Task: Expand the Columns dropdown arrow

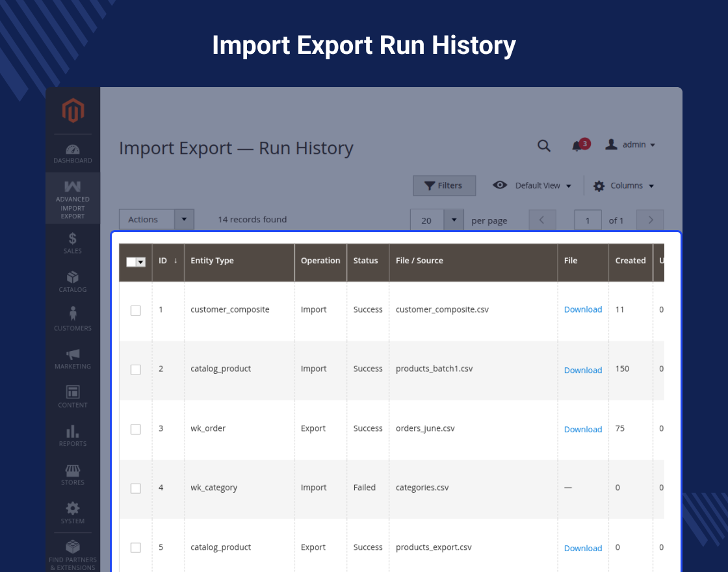Action: point(651,186)
